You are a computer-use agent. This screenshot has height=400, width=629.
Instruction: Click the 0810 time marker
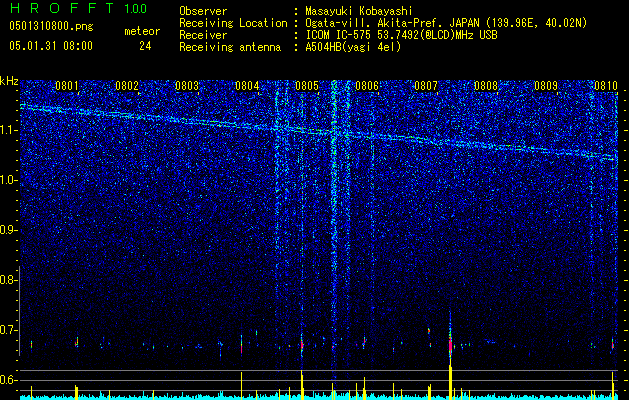[605, 86]
